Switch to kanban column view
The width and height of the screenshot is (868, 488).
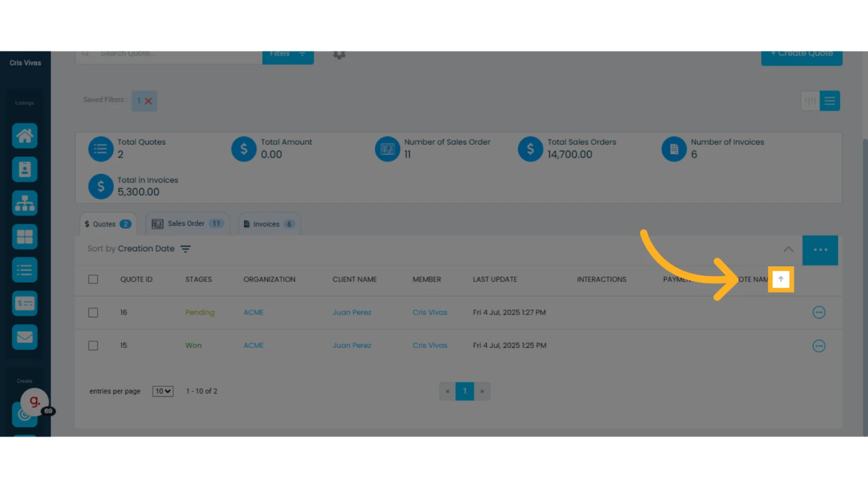[810, 101]
